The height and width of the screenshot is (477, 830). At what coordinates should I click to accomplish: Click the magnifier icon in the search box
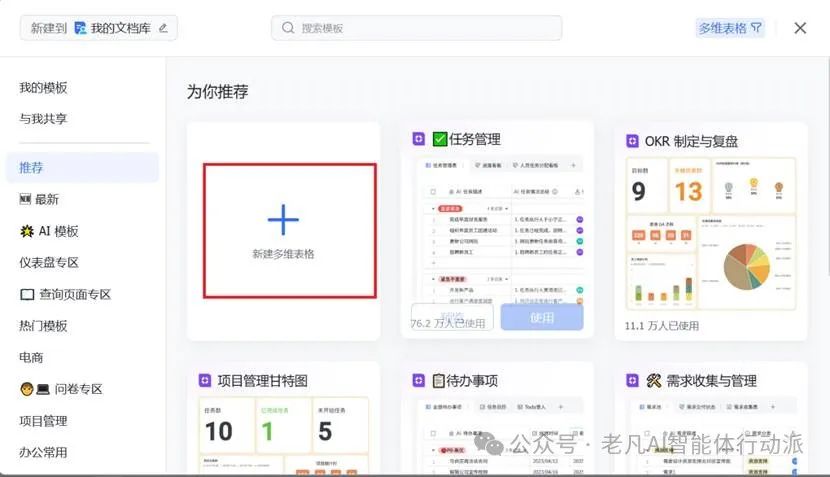click(288, 28)
